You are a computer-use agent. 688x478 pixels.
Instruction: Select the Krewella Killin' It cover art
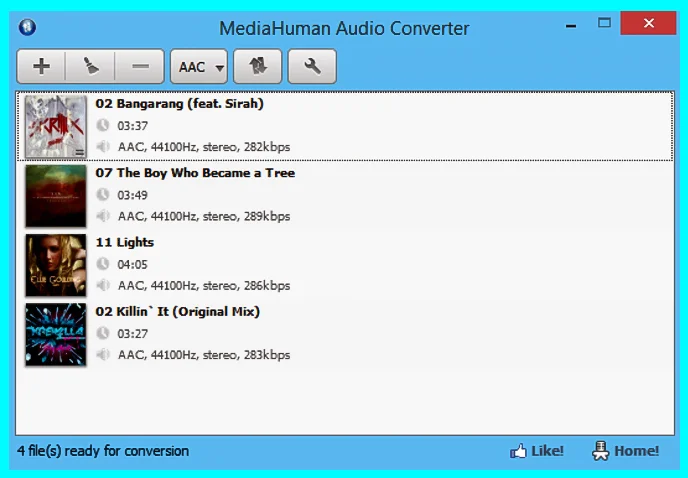(56, 334)
